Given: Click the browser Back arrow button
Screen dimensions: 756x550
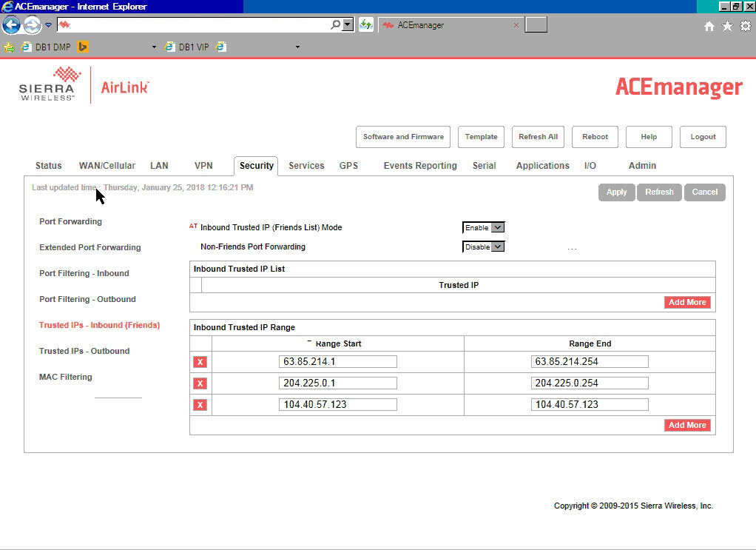Looking at the screenshot, I should (10, 25).
